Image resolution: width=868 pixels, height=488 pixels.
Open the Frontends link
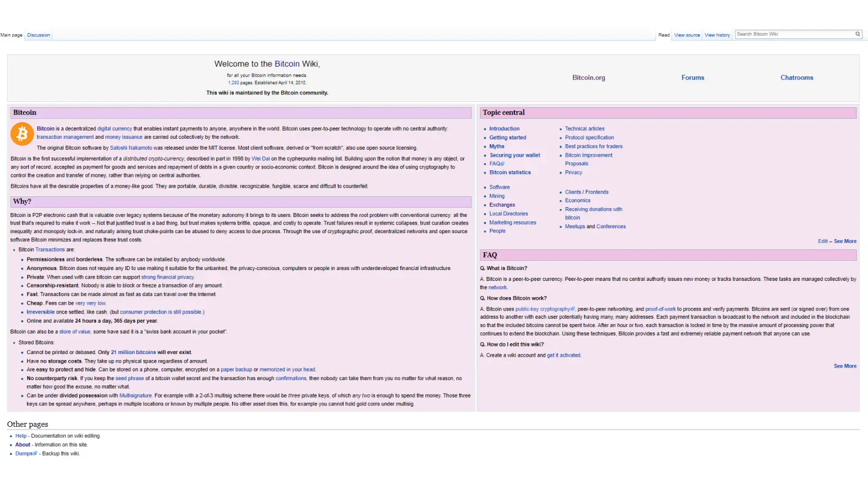click(x=597, y=192)
